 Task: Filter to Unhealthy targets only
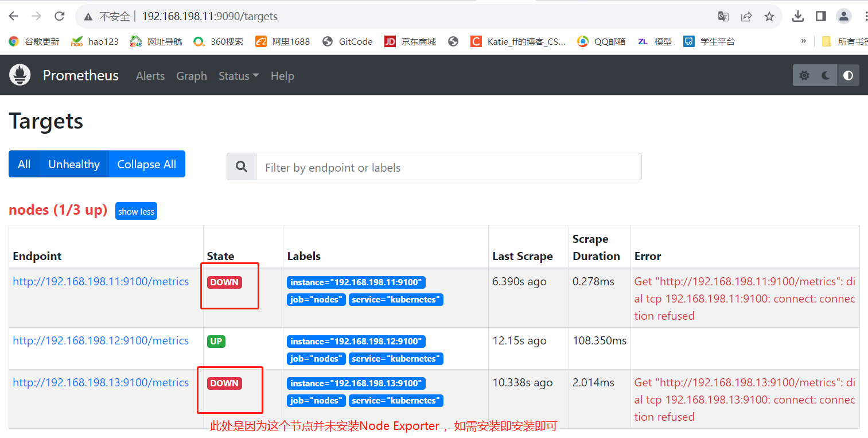pyautogui.click(x=74, y=164)
